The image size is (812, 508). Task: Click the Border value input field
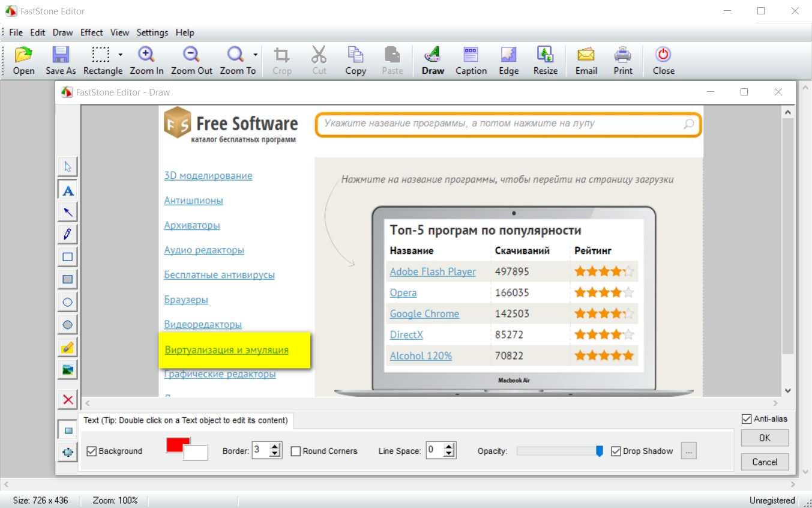[x=260, y=450]
